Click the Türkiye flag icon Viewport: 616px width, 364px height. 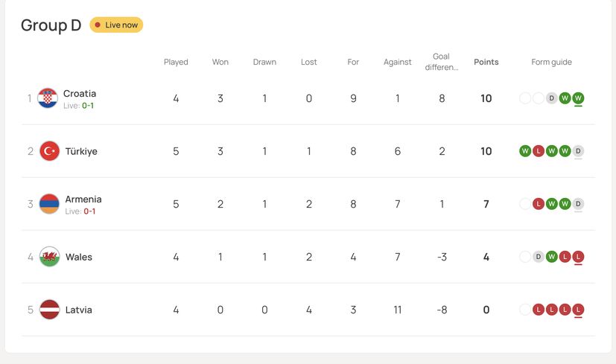coord(50,151)
